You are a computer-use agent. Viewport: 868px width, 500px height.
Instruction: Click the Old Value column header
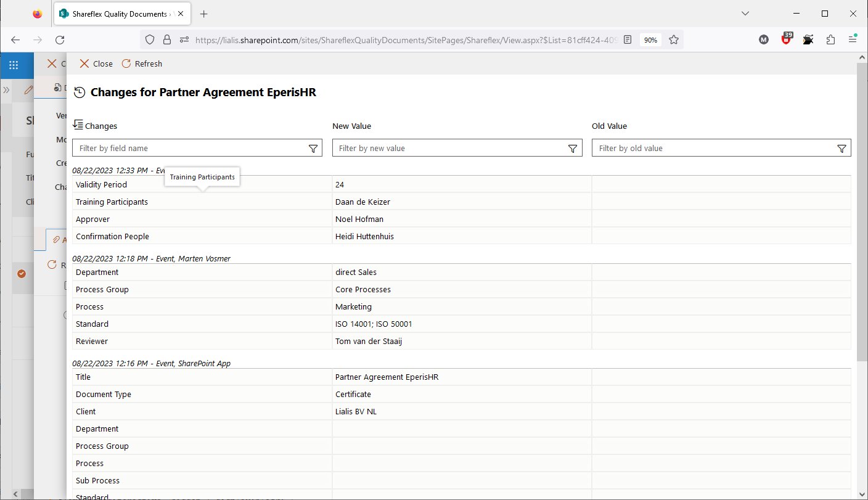[609, 126]
